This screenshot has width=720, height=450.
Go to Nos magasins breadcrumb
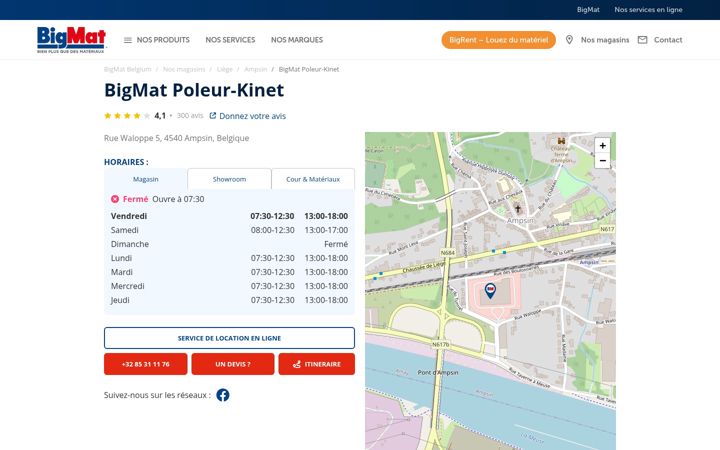(x=184, y=69)
